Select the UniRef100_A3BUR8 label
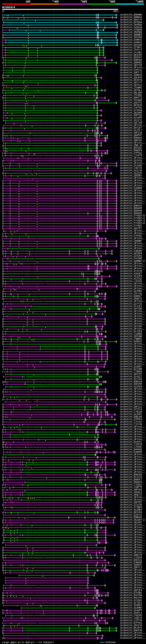 pos(131,251)
